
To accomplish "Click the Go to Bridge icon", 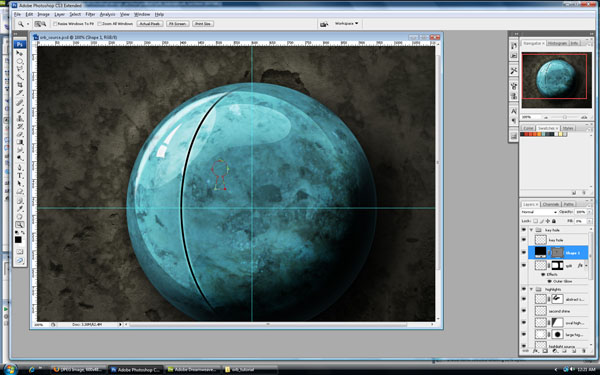I will pos(324,24).
